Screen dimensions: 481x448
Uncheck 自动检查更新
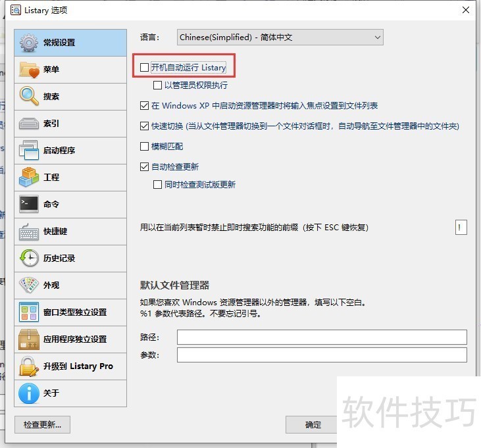point(144,167)
